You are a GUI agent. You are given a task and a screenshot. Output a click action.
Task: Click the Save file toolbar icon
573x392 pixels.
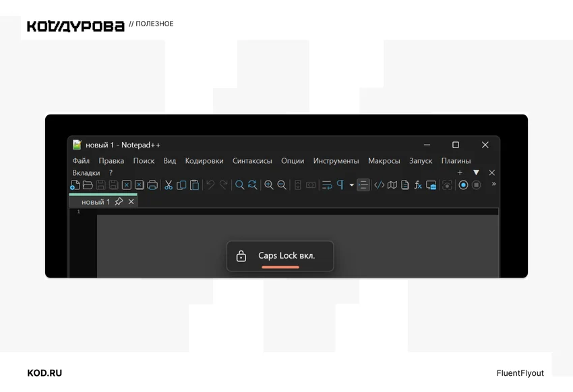(100, 185)
